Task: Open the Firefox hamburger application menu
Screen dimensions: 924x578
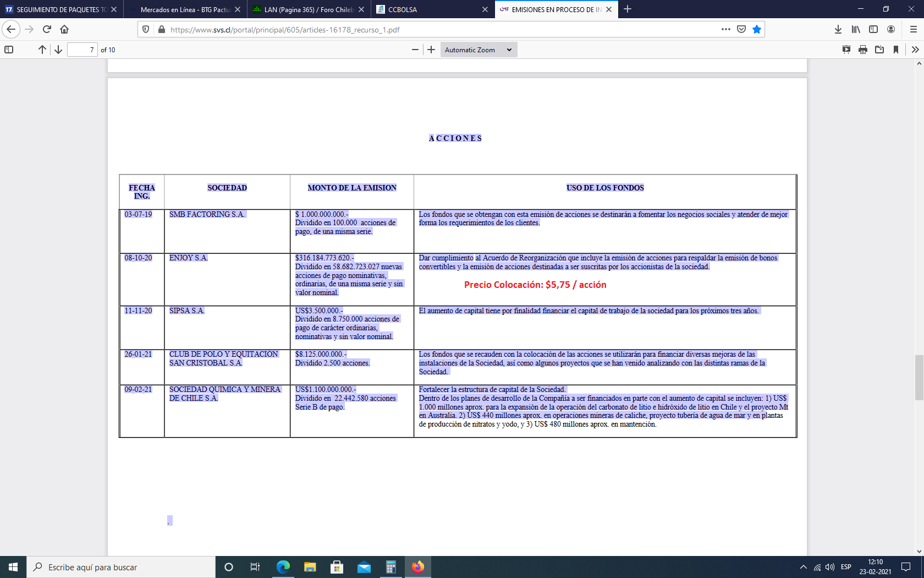Action: coord(913,29)
